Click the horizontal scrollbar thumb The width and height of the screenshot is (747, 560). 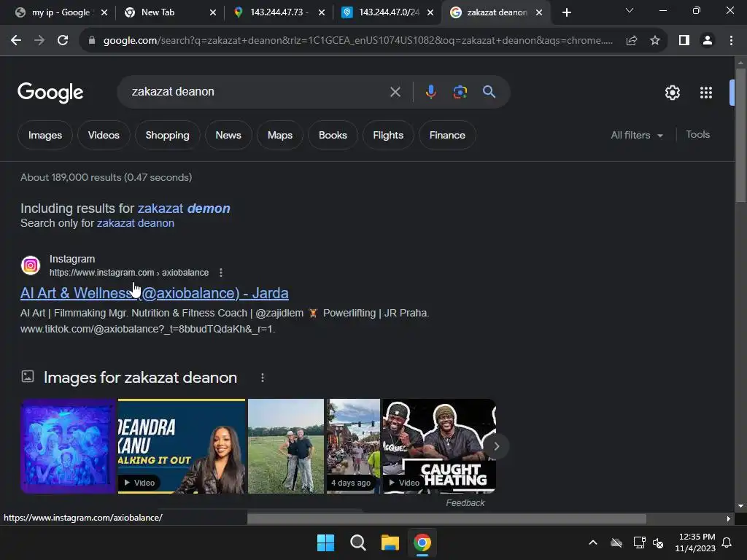pos(446,518)
